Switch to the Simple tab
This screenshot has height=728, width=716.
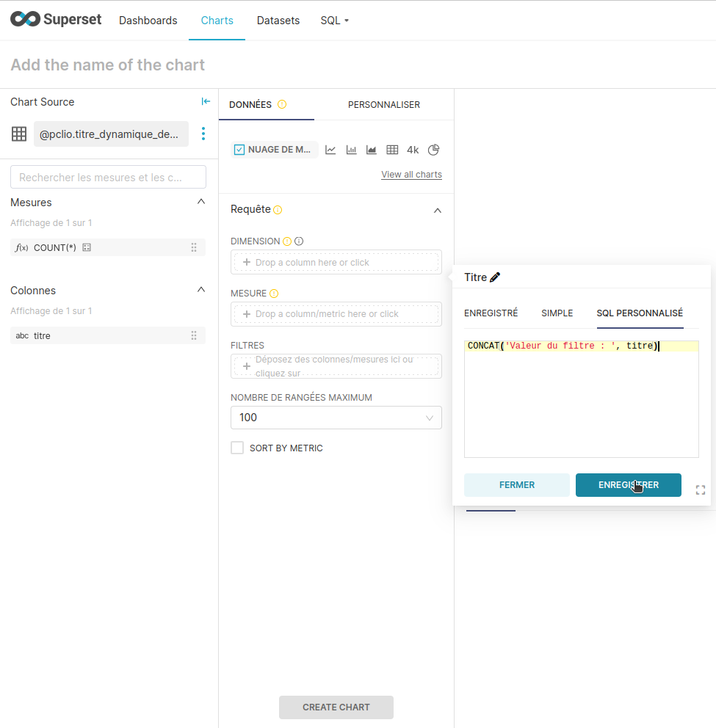[x=557, y=313]
